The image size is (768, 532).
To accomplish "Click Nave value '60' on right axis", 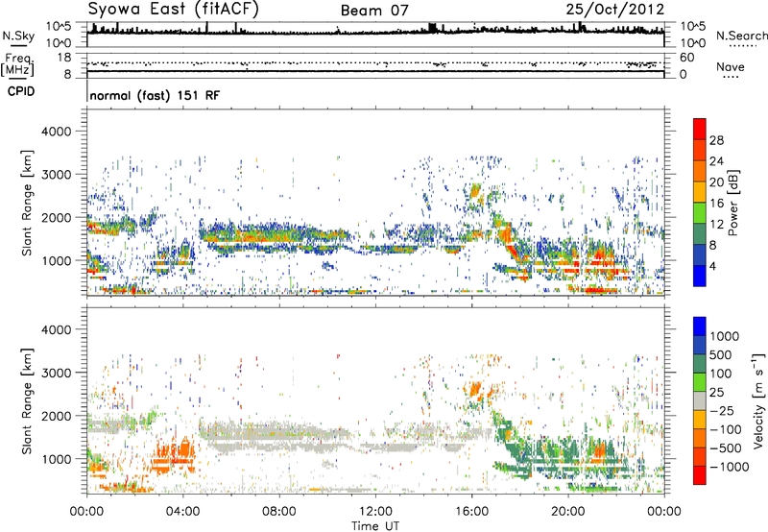I will coord(687,58).
